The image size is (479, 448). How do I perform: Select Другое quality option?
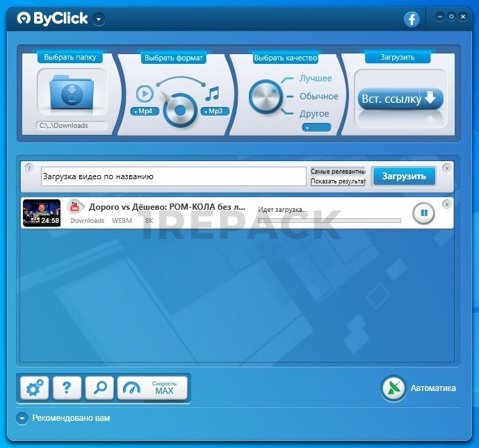click(x=314, y=114)
